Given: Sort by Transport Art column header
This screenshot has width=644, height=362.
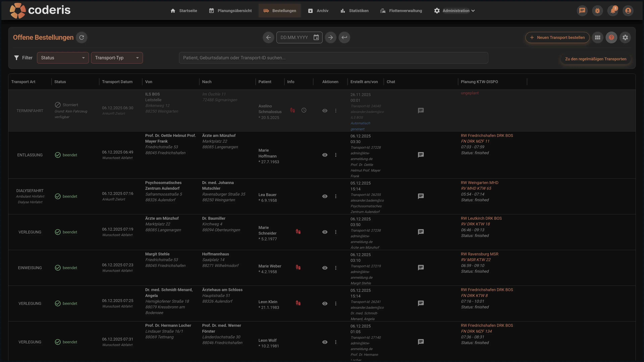Looking at the screenshot, I should [x=23, y=82].
